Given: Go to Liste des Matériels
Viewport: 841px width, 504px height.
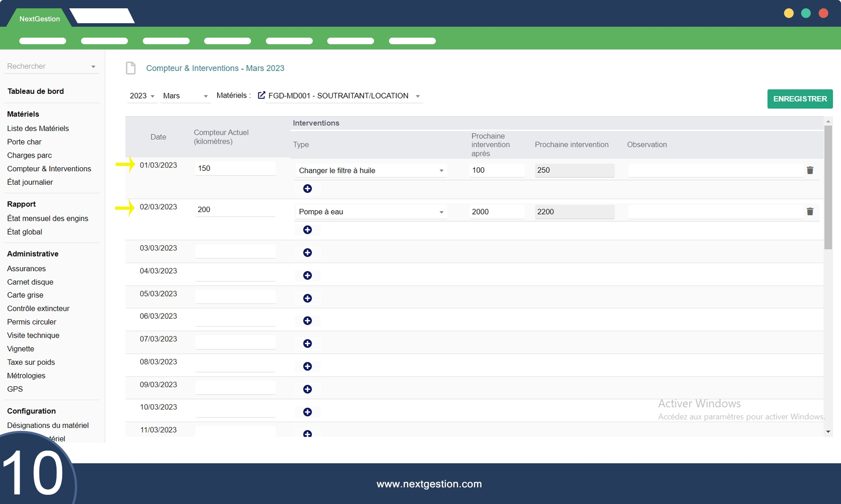Looking at the screenshot, I should 38,128.
